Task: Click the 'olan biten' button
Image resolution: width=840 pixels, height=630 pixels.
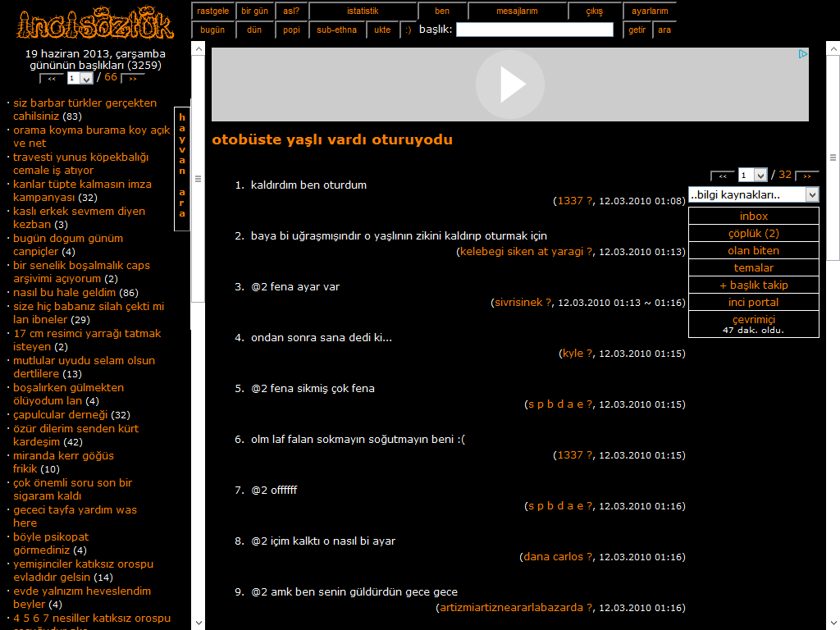Action: (753, 250)
